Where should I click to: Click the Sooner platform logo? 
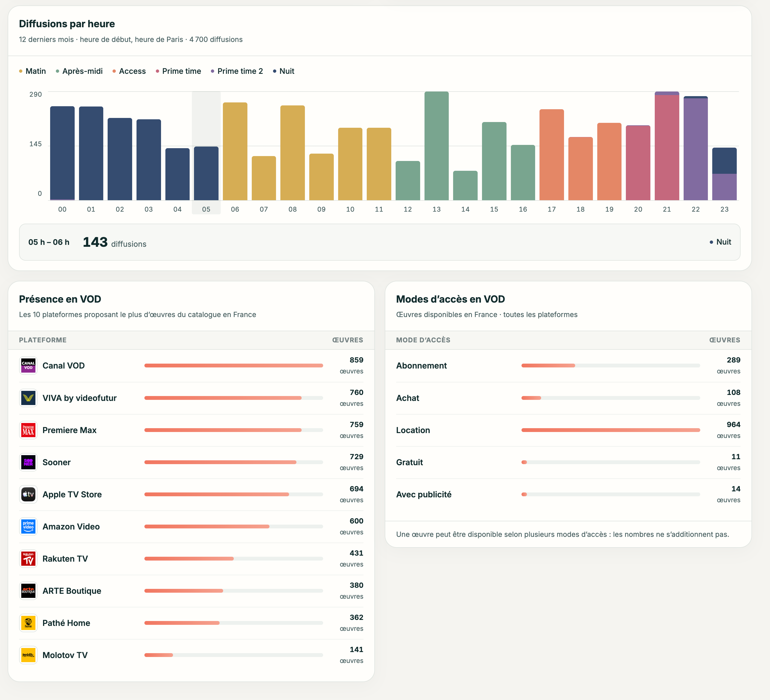(28, 462)
